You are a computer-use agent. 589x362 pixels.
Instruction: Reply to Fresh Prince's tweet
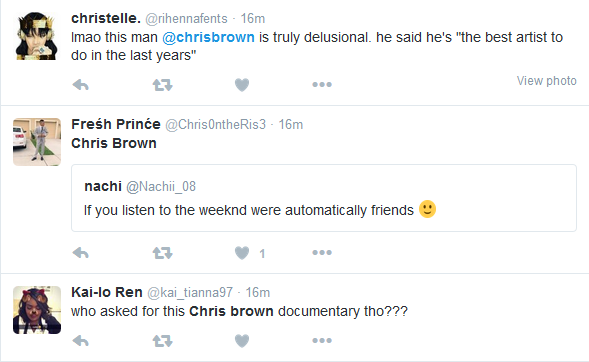coord(80,253)
